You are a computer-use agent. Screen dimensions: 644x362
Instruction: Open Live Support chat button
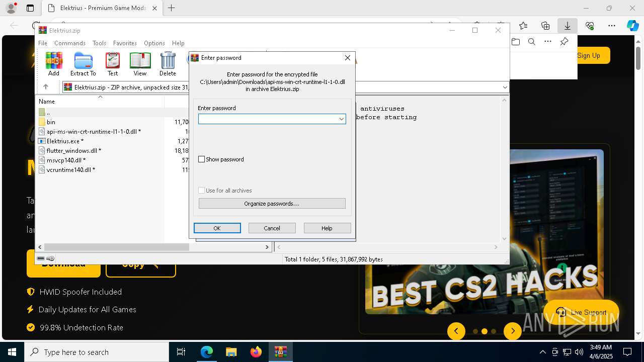[582, 312]
